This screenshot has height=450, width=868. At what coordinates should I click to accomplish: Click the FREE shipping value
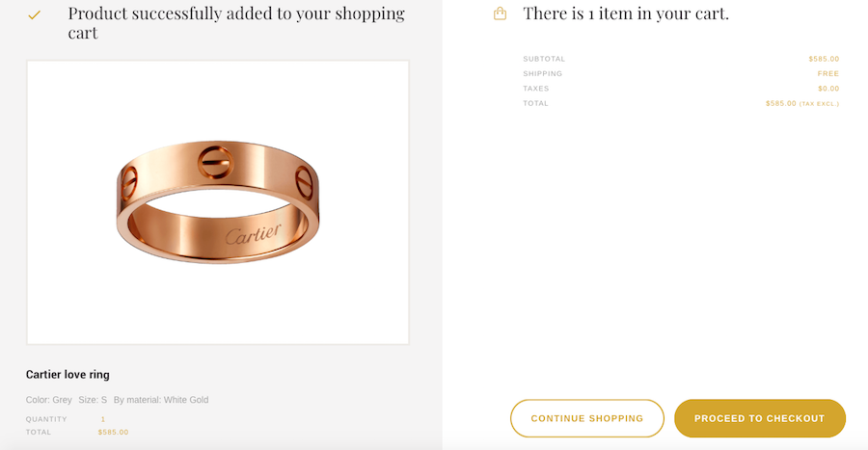pyautogui.click(x=828, y=74)
